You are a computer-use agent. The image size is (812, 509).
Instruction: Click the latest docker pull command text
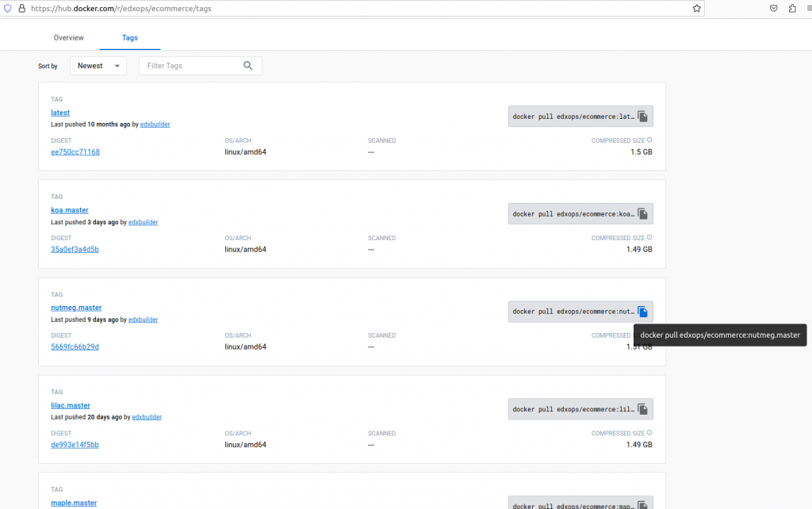pos(573,117)
